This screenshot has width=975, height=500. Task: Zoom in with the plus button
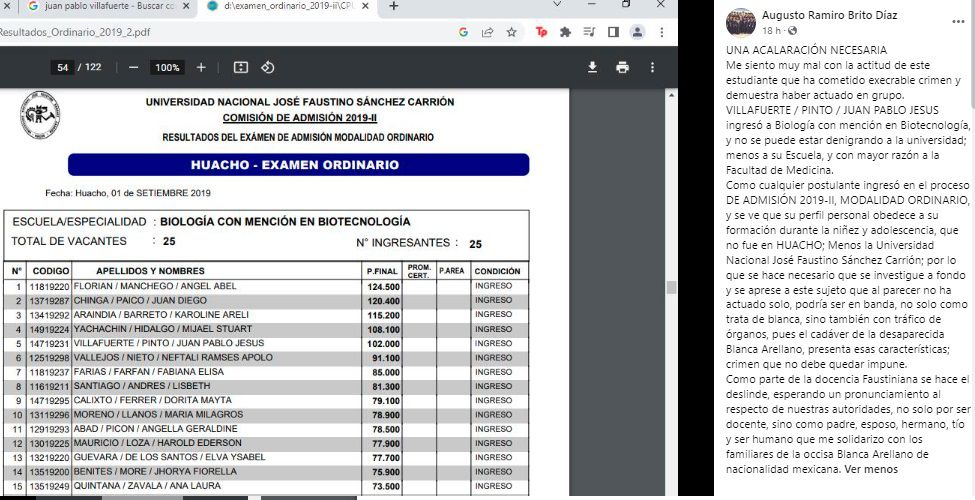[x=201, y=67]
